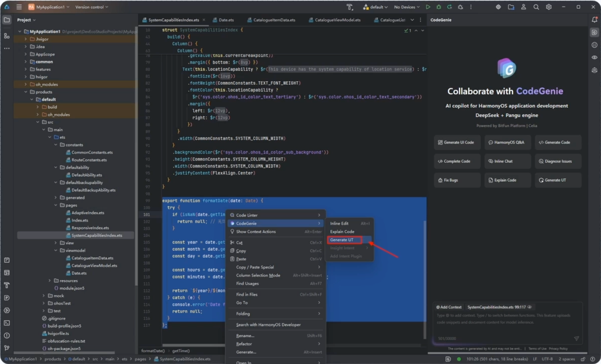Click the CodeGenie icon in the status bar

(448, 359)
